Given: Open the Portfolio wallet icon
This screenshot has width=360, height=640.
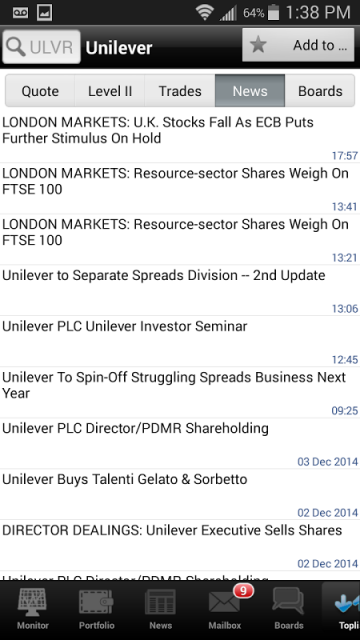Looking at the screenshot, I should [96, 602].
